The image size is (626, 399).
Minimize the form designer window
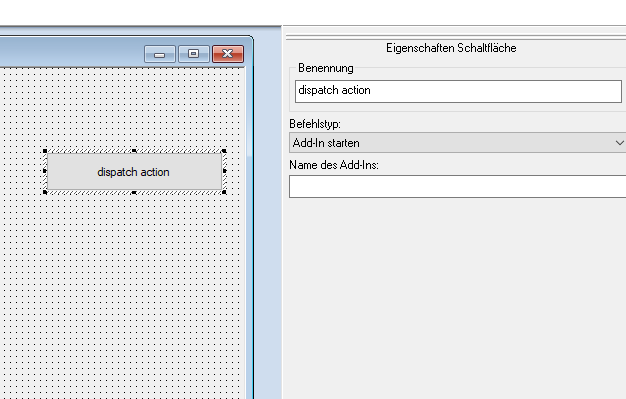click(x=160, y=54)
